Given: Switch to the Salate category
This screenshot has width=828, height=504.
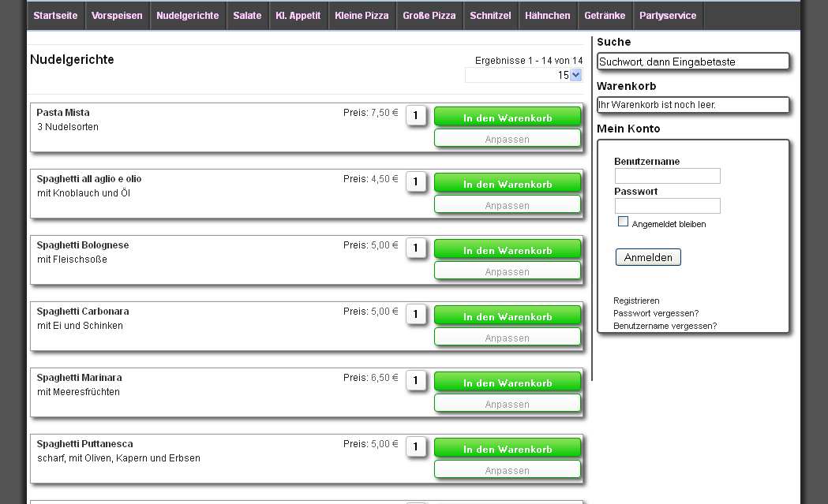Looking at the screenshot, I should (x=247, y=16).
